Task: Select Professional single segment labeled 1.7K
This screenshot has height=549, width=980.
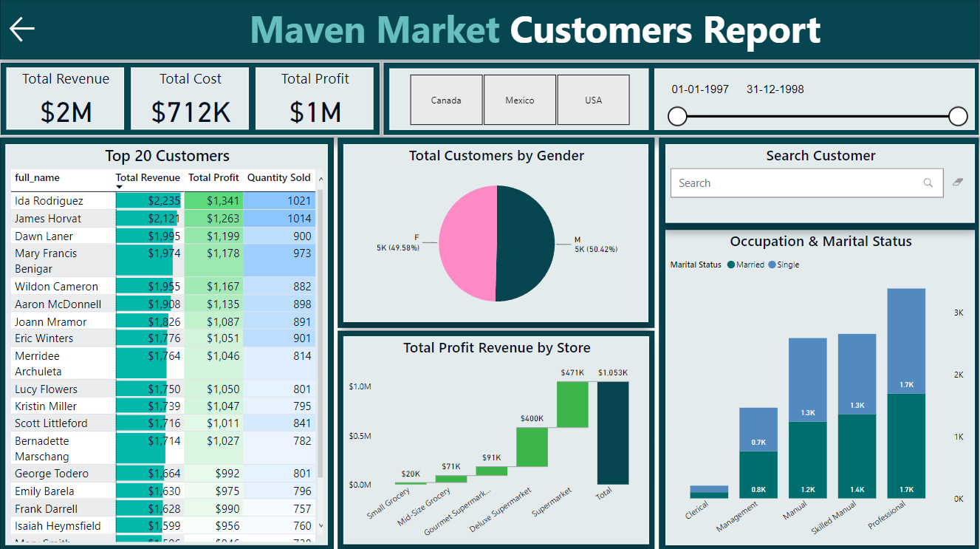Action: (x=906, y=341)
